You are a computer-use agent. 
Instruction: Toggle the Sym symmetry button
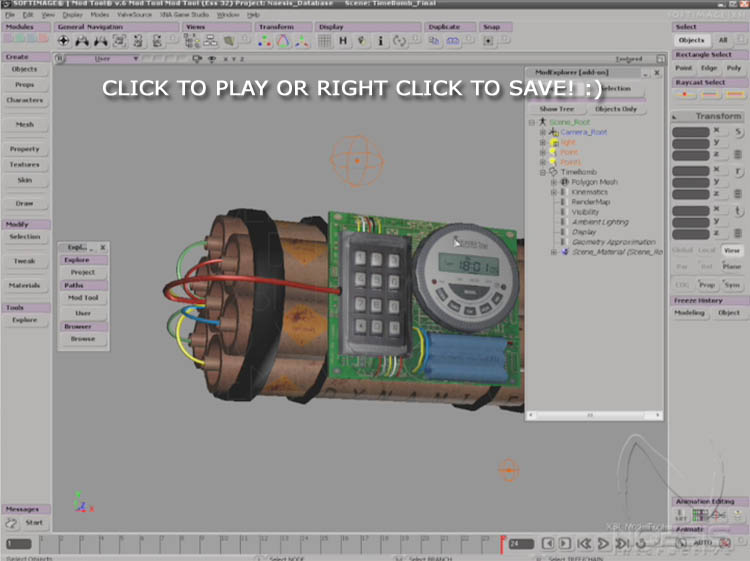click(x=732, y=284)
